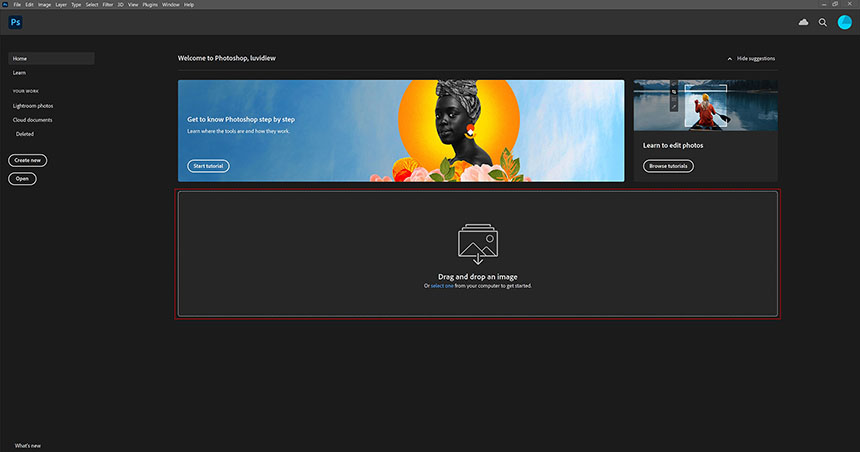Screen dimensions: 860x452
Task: Open Lightroom photos
Action: [x=33, y=106]
